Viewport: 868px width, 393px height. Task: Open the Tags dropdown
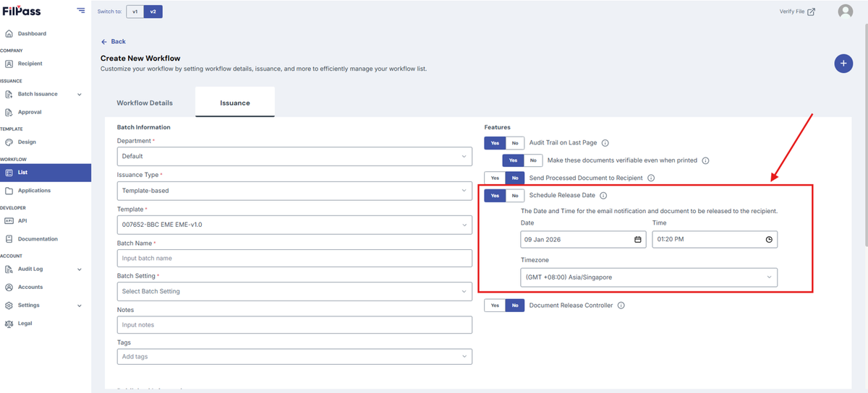[294, 357]
